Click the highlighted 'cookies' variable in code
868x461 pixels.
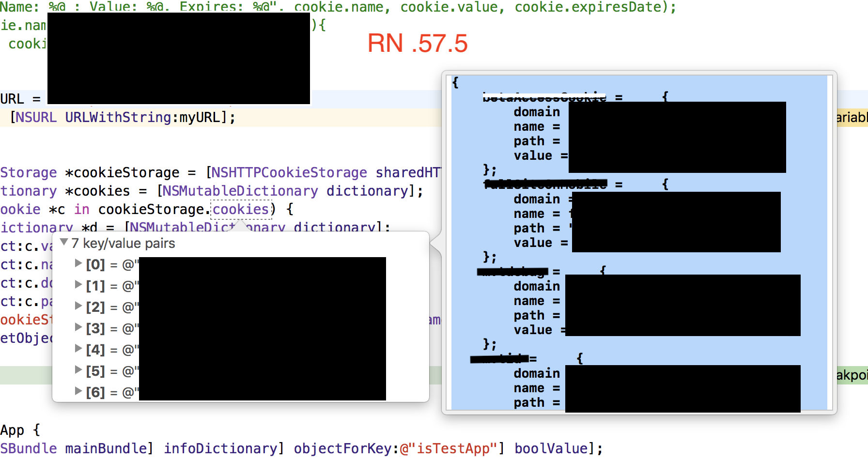[x=241, y=209]
